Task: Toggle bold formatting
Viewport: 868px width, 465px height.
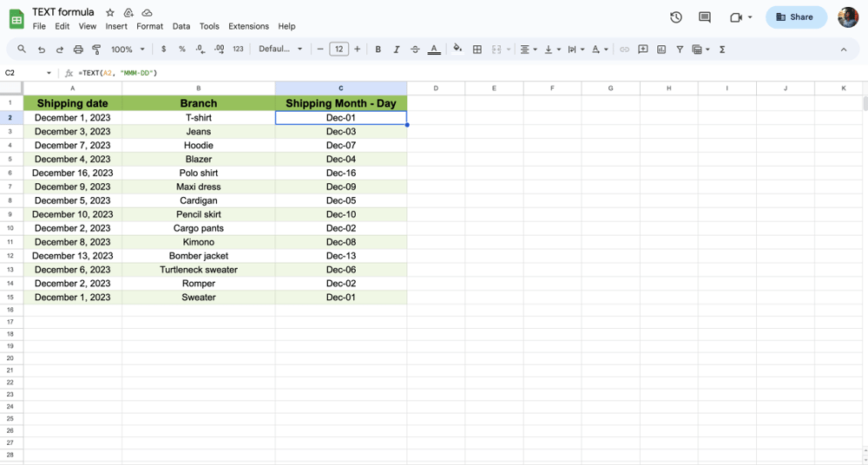Action: (378, 49)
